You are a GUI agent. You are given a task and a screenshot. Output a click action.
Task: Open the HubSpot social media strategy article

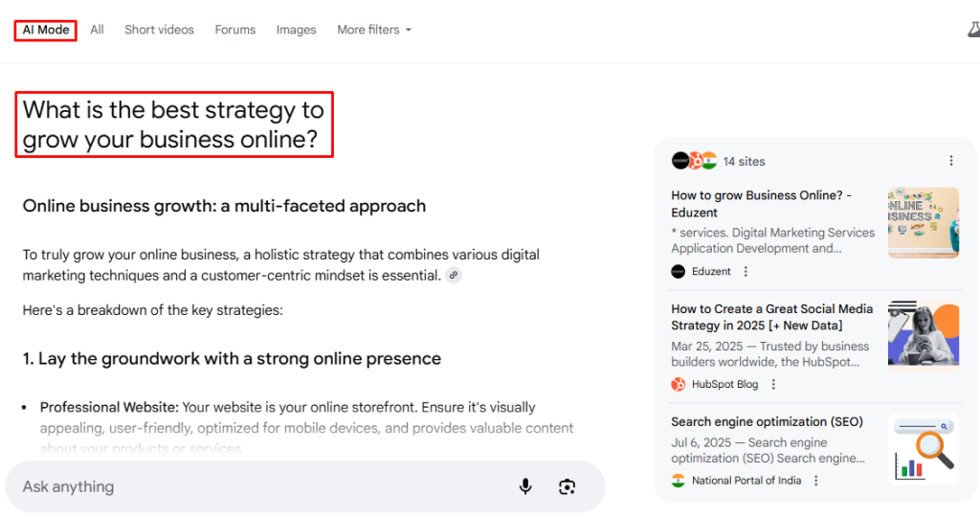coord(772,317)
